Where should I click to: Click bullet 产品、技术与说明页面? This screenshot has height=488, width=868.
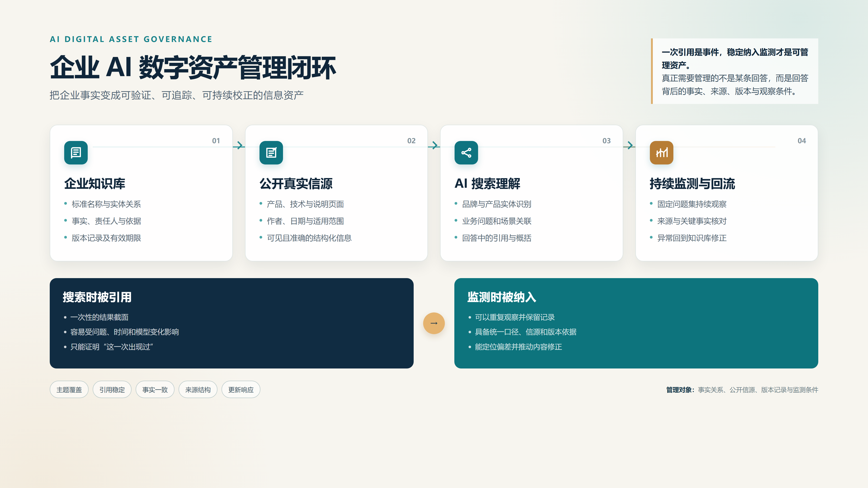[x=305, y=204]
